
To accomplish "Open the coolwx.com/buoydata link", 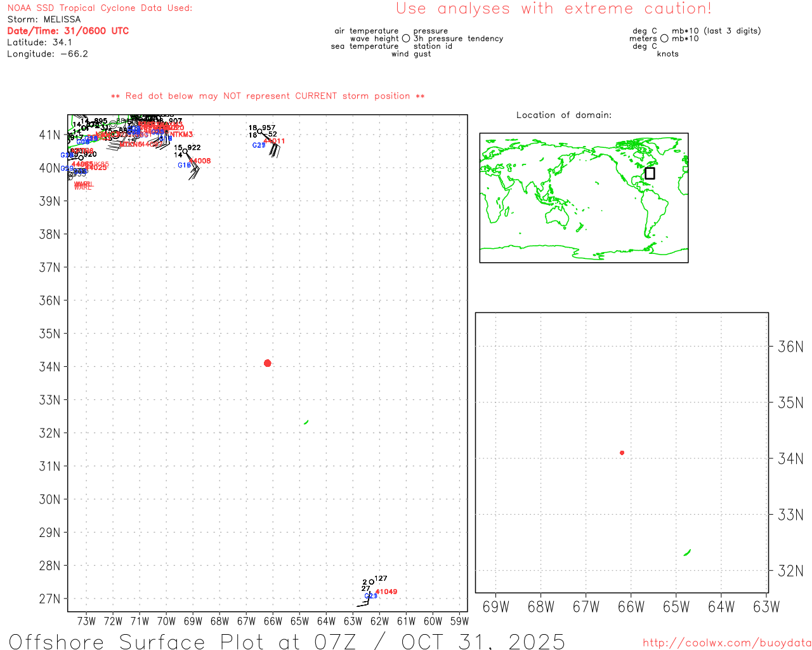I will [726, 643].
